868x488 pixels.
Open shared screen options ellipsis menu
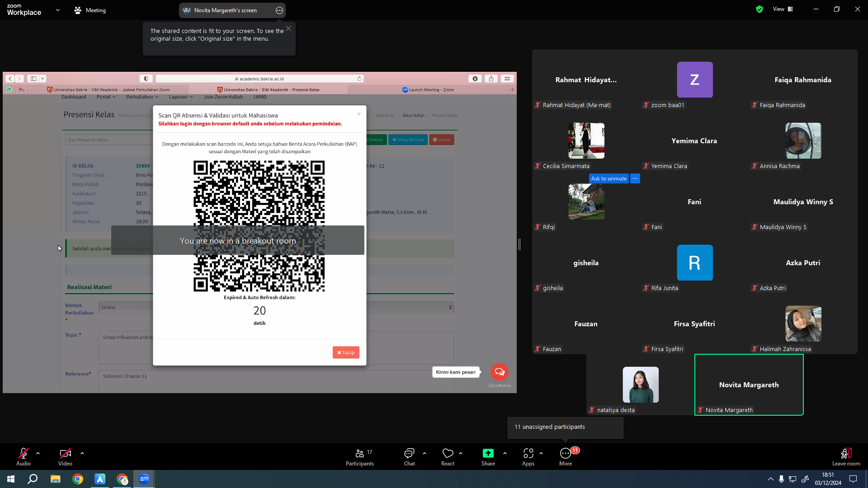tap(279, 10)
